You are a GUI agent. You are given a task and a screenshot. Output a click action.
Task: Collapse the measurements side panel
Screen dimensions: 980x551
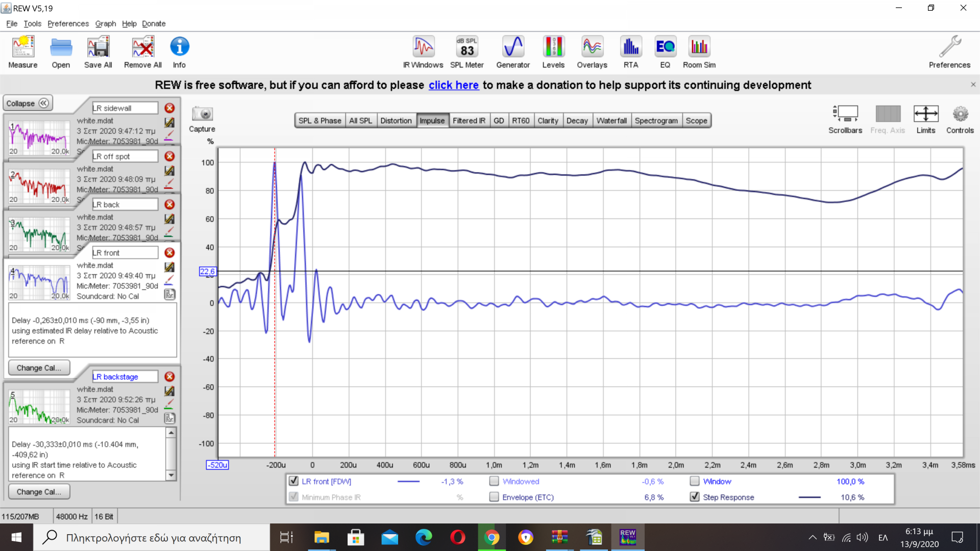[28, 103]
